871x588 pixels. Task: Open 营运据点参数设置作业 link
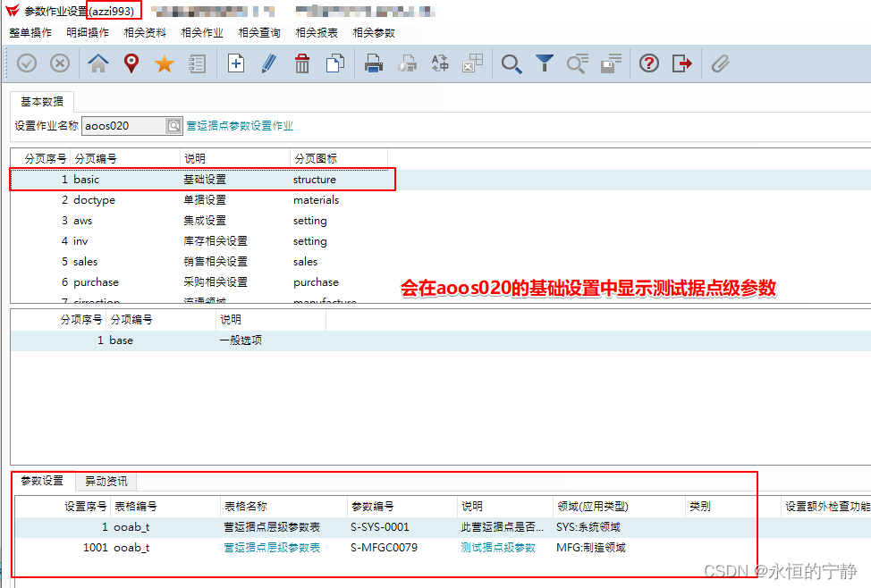(240, 126)
